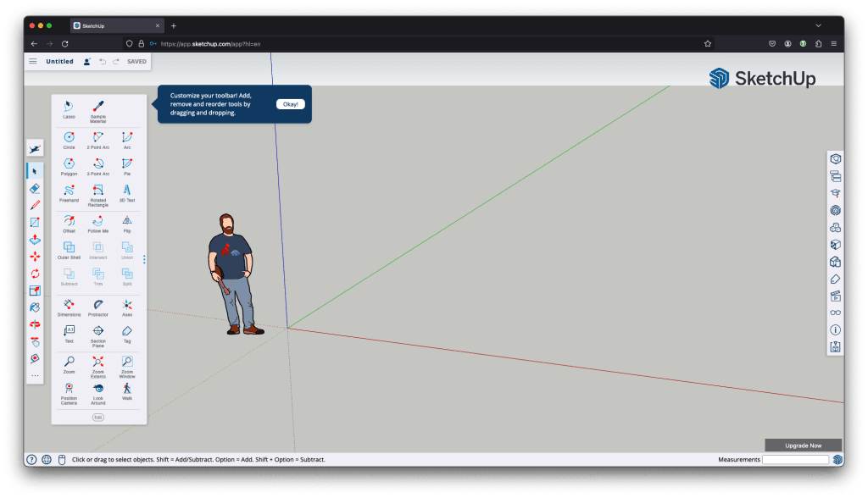
Task: Select the Protractor tool
Action: tap(98, 306)
